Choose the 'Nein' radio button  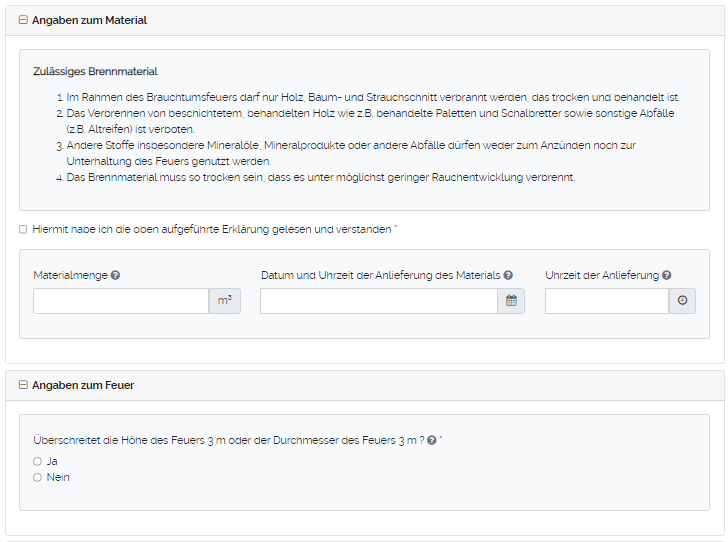tap(37, 477)
